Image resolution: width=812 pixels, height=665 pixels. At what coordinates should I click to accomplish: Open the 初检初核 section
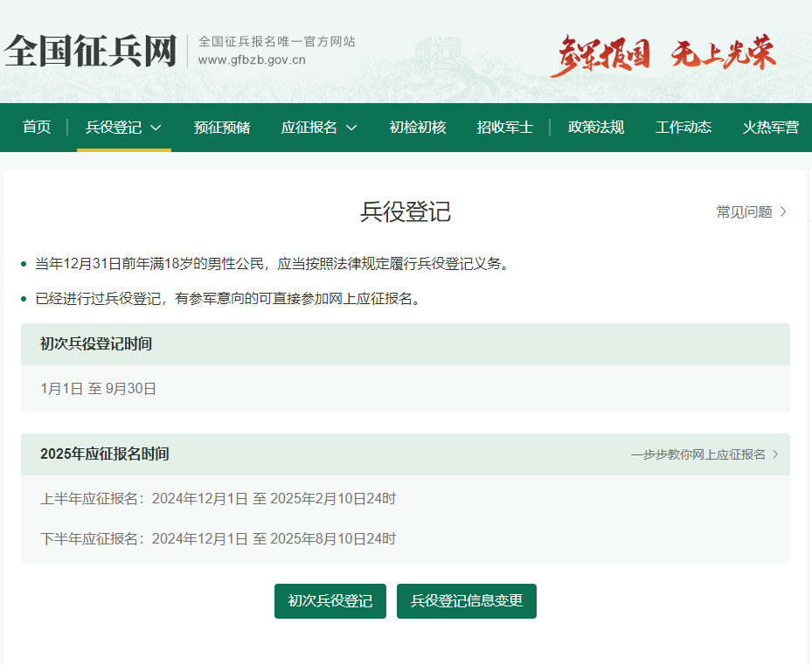(418, 128)
